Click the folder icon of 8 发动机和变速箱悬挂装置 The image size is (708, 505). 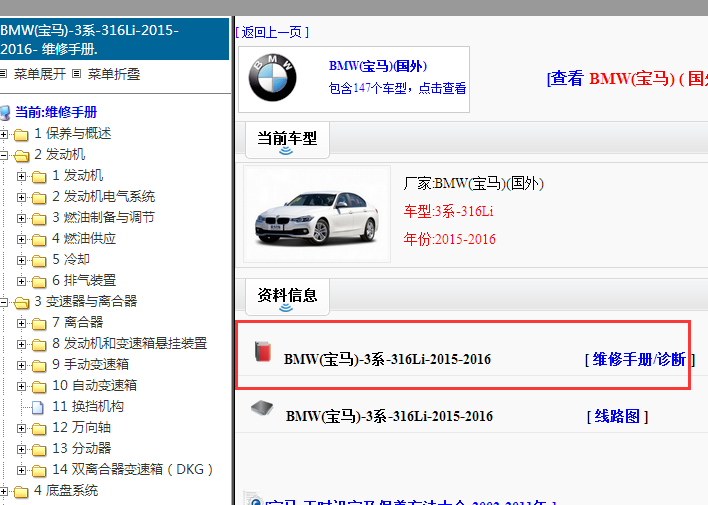pos(39,345)
